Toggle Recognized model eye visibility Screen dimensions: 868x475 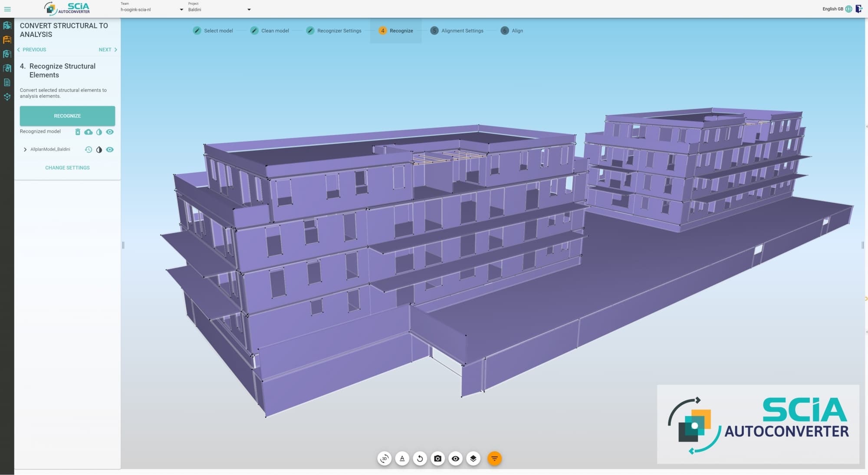110,132
